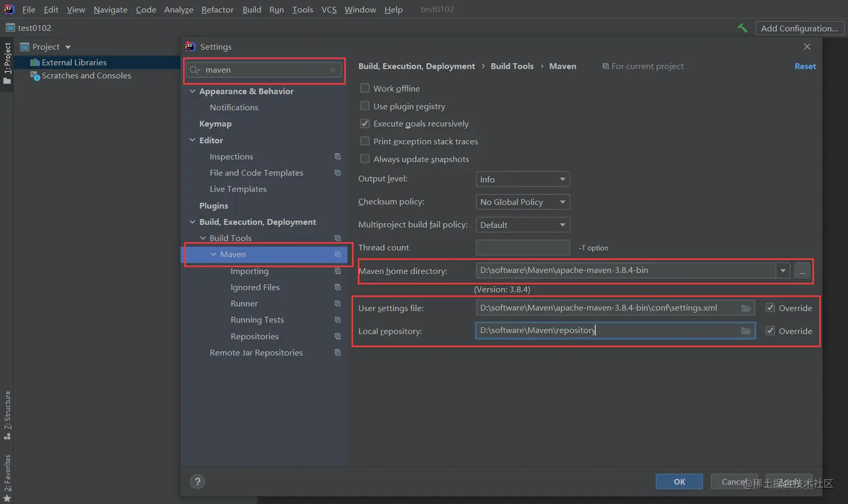
Task: Click the IntelliJ IDEA logo in the title bar
Action: (9, 9)
